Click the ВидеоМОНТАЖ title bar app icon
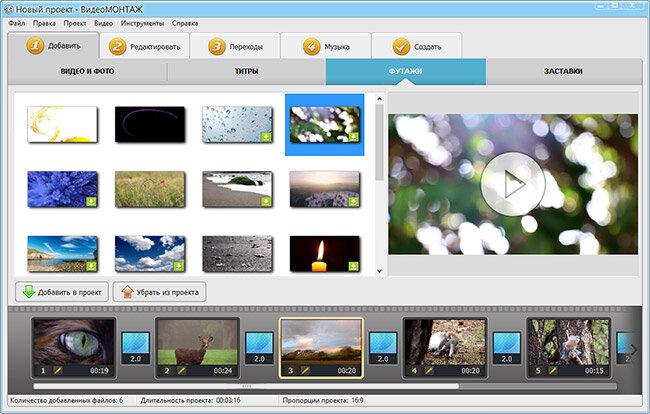The height and width of the screenshot is (414, 650). (8, 9)
